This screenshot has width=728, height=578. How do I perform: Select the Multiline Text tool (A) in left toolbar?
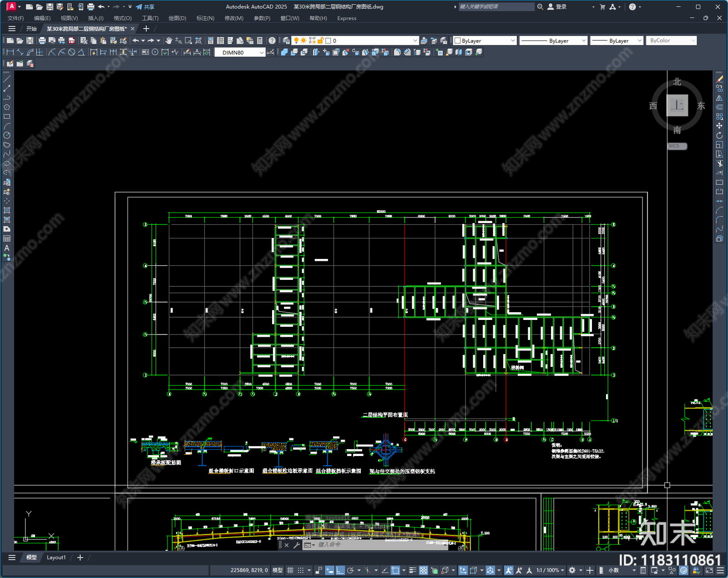pos(7,248)
